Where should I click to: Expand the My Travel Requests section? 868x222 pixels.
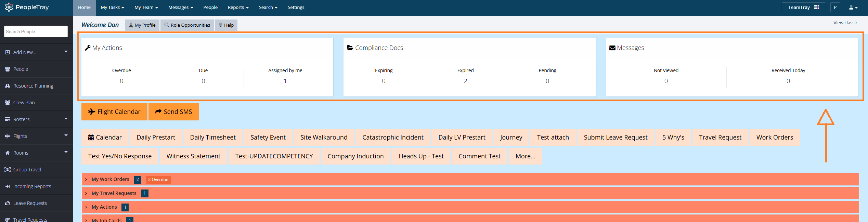[x=470, y=193]
